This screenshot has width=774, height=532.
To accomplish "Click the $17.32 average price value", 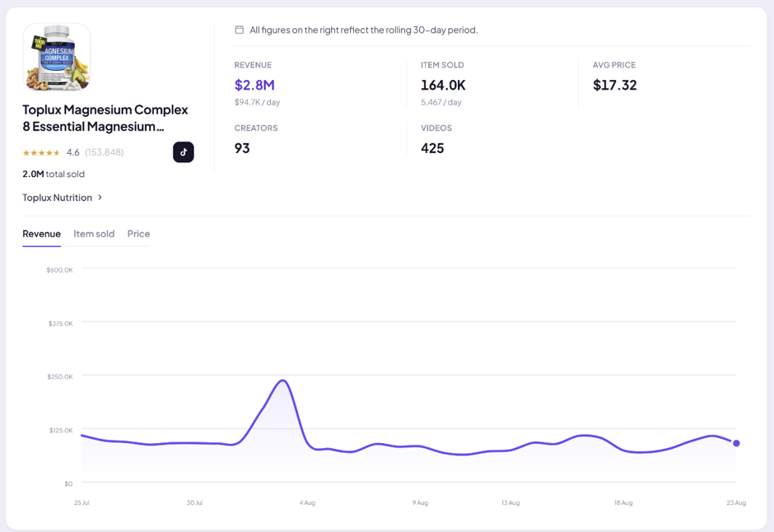I will coord(614,86).
